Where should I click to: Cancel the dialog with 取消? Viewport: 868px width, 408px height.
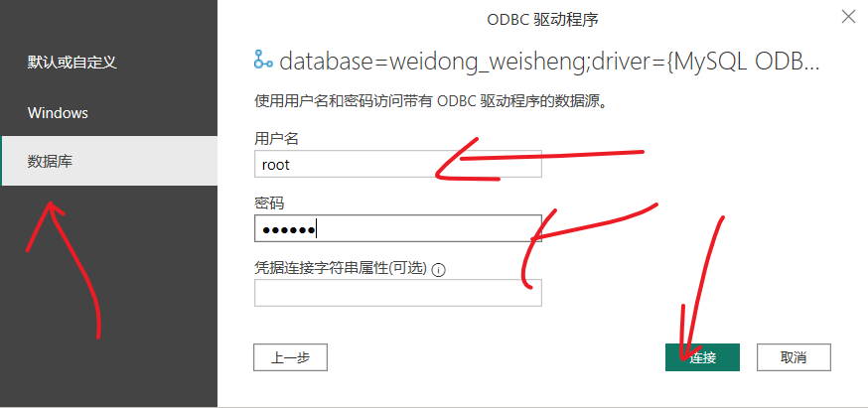coord(794,357)
